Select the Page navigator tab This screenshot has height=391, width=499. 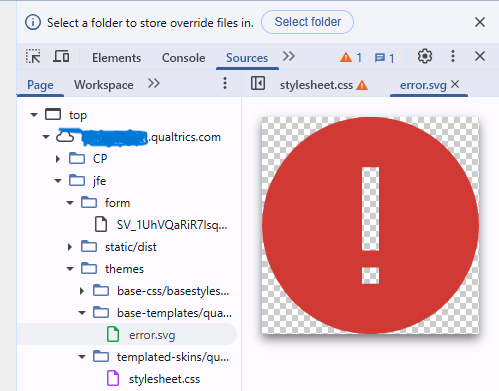[x=40, y=85]
